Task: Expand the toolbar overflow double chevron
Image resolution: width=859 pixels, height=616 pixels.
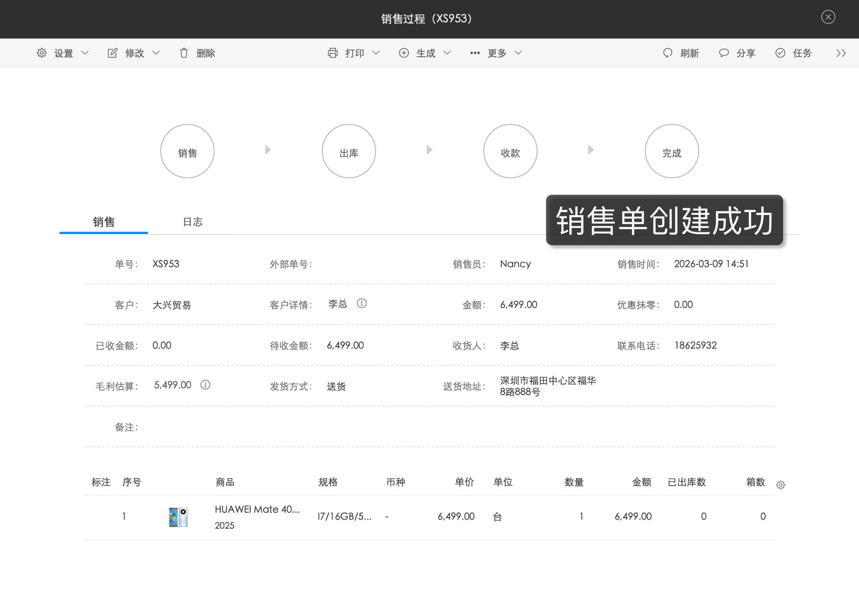Action: coord(840,53)
